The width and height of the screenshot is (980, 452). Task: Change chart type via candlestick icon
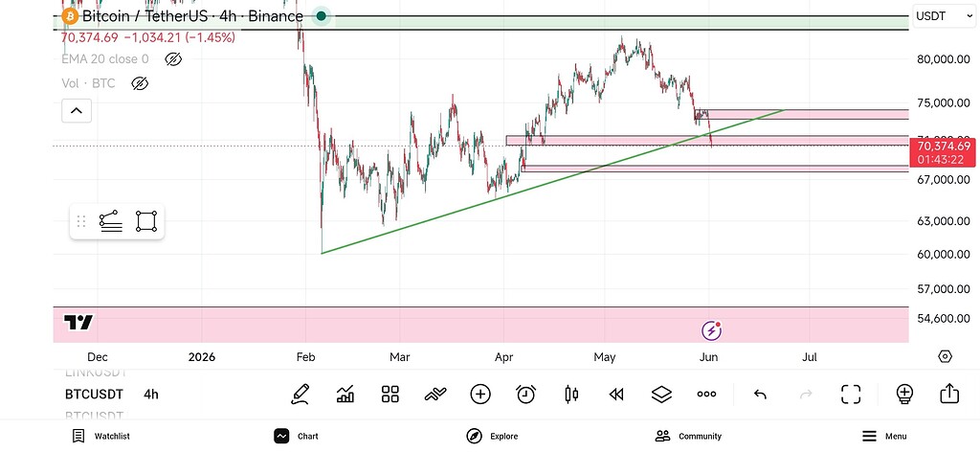571,395
